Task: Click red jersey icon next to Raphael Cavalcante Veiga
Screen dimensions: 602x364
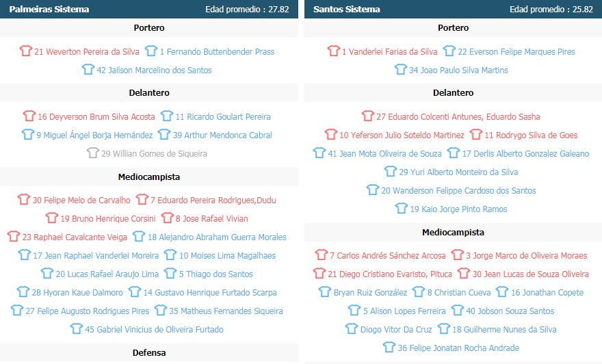Action: (14, 237)
